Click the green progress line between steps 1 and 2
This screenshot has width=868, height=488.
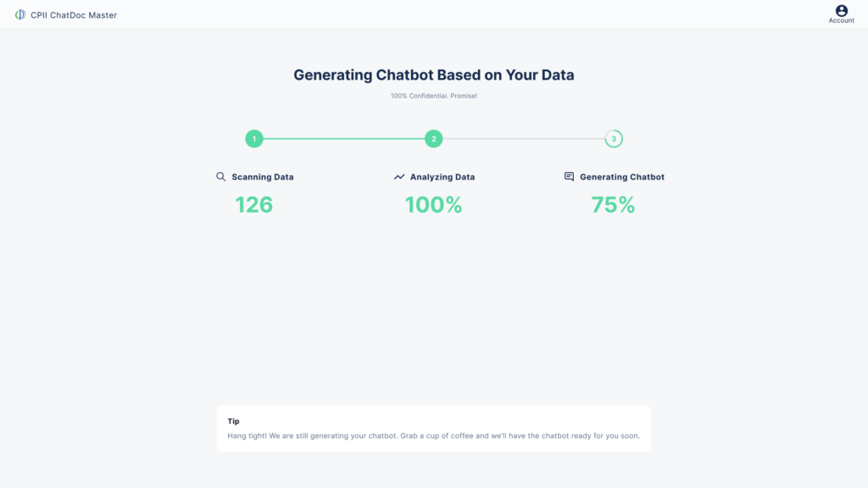tap(343, 139)
